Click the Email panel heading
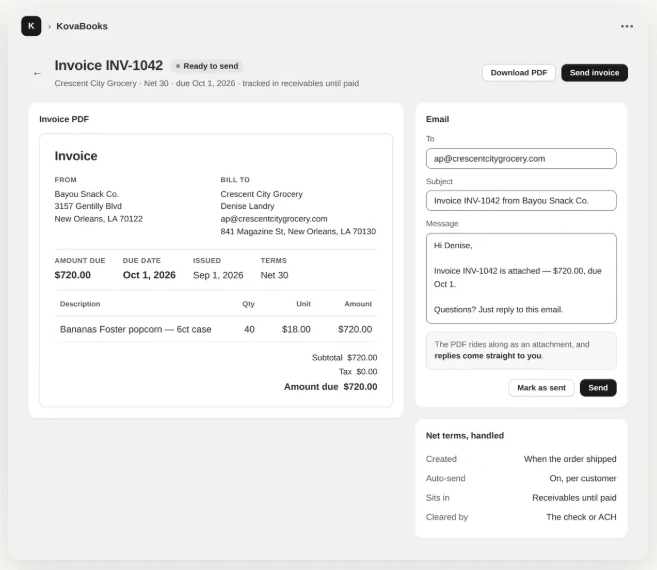657x570 pixels. pyautogui.click(x=437, y=119)
